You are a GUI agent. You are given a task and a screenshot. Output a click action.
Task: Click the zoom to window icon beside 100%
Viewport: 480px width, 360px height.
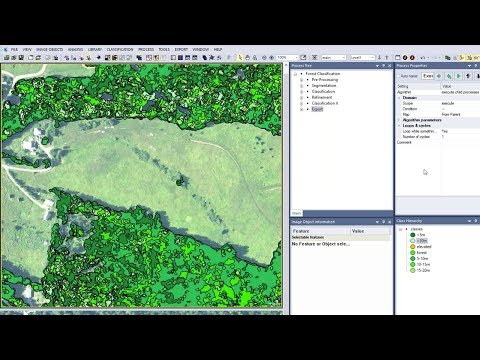pyautogui.click(x=303, y=57)
